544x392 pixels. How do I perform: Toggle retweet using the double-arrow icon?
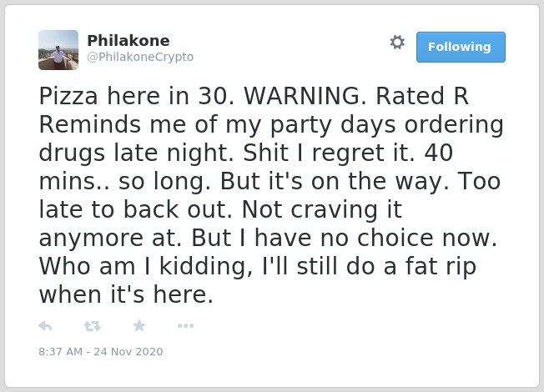point(93,326)
